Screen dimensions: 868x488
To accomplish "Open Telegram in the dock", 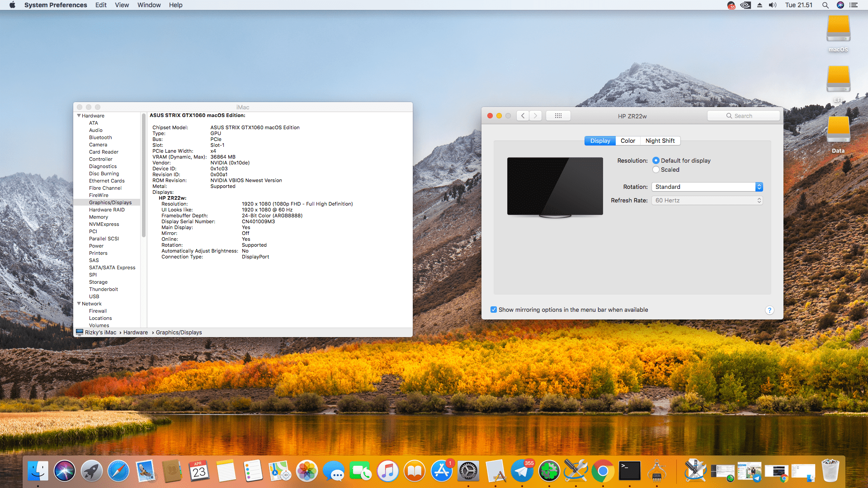I will [522, 471].
